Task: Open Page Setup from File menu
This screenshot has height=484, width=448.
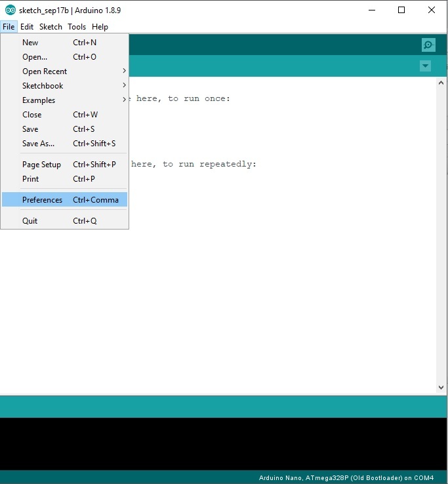Action: pyautogui.click(x=64, y=164)
